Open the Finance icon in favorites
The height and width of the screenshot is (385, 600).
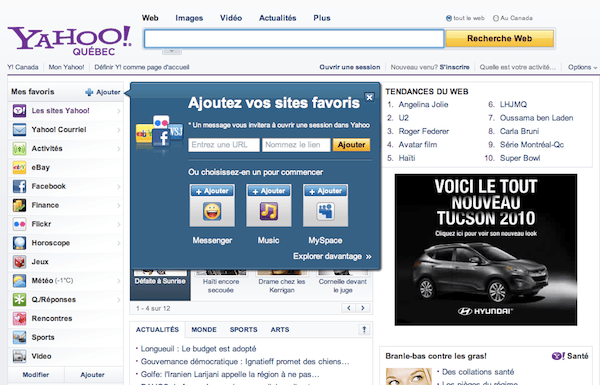tap(20, 205)
